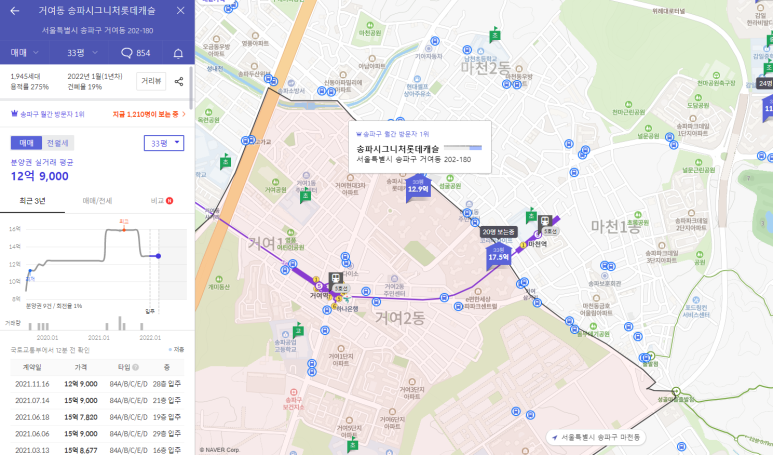The height and width of the screenshot is (455, 773).
Task: Click the 17.5억 price marker on map
Action: [x=498, y=256]
